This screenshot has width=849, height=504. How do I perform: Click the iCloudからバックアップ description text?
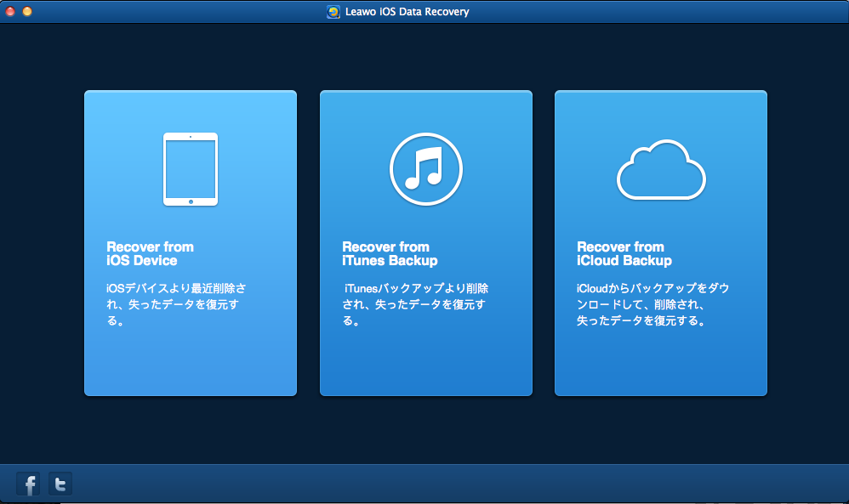652,304
